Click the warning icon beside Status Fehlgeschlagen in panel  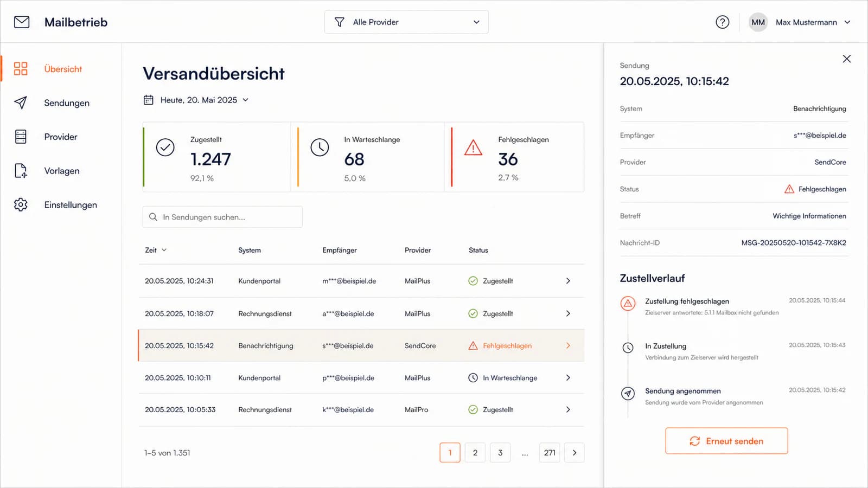789,189
